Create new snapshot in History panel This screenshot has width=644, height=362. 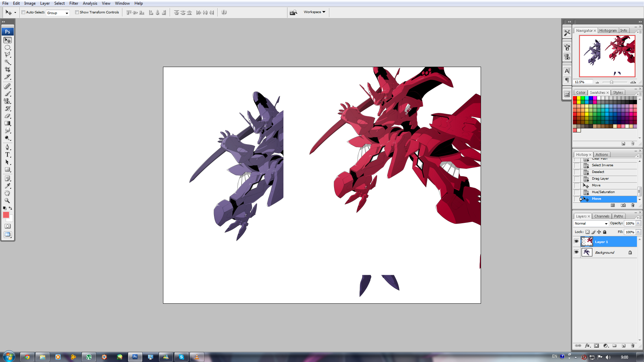coord(623,205)
